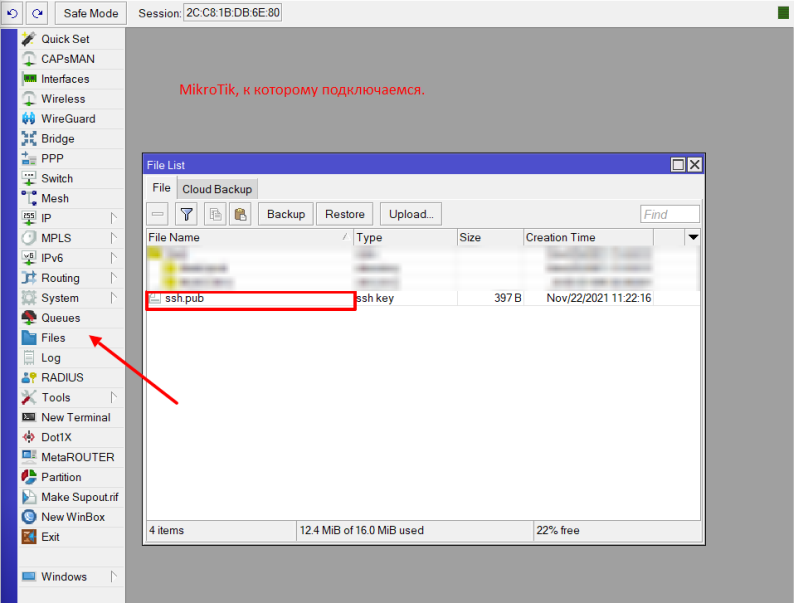Screen dimensions: 794x603
Task: Sort by File Name column
Action: (250, 237)
